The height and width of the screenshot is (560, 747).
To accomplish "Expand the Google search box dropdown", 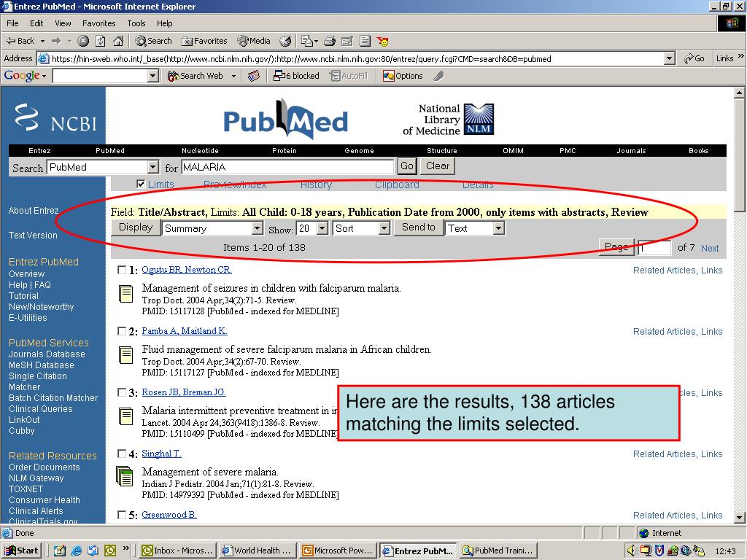I will coord(153,76).
